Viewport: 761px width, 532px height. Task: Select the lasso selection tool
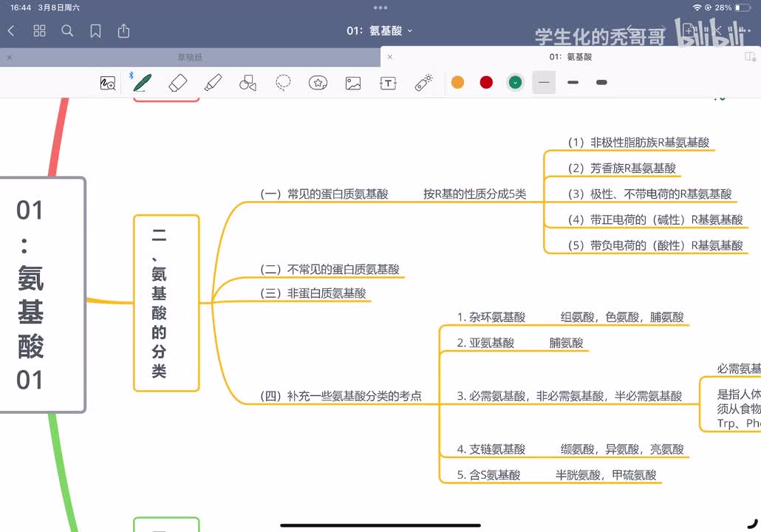tap(283, 83)
